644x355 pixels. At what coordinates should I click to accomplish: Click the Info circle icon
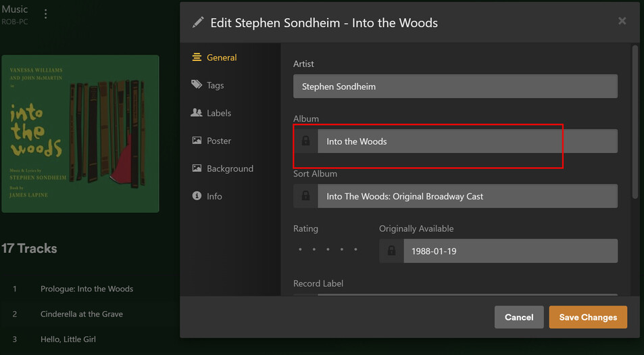[x=197, y=196]
